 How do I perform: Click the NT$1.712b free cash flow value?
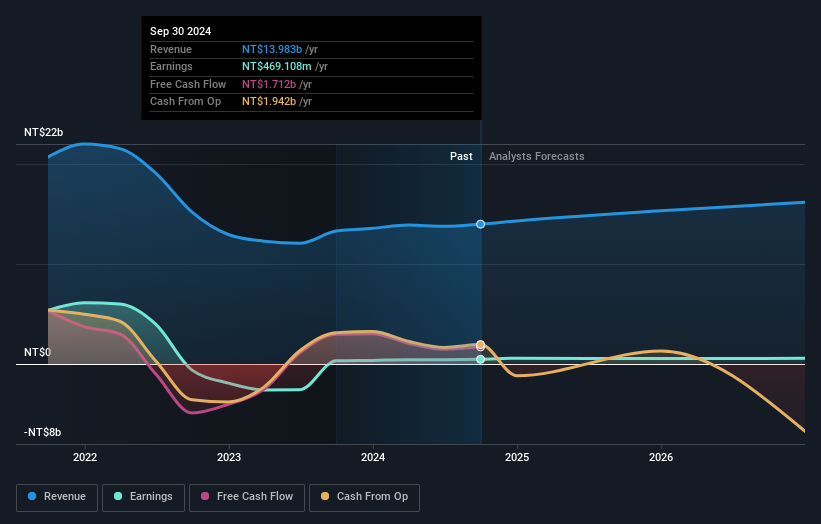(x=269, y=84)
